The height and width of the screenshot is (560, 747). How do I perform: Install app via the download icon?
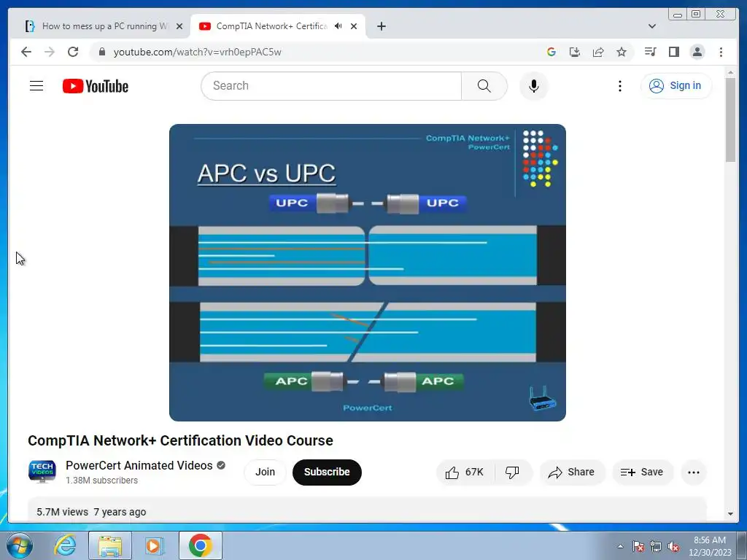[x=575, y=52]
